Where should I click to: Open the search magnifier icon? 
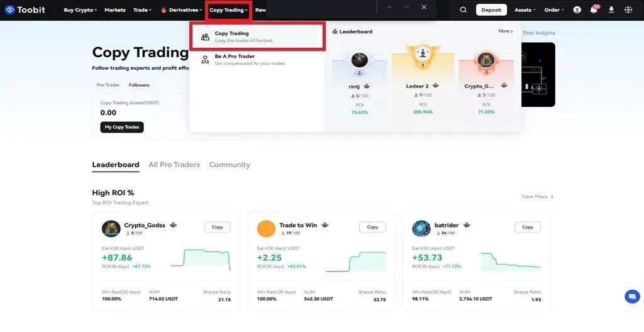(x=463, y=10)
